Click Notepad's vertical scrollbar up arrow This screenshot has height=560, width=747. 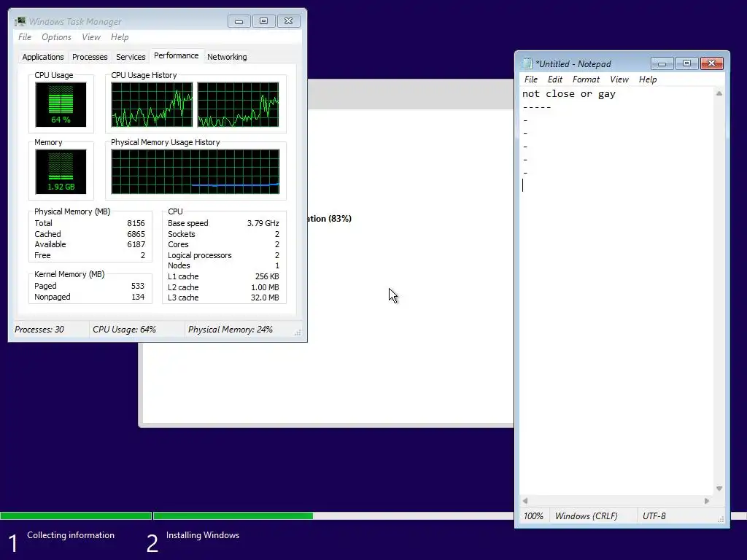pyautogui.click(x=719, y=94)
